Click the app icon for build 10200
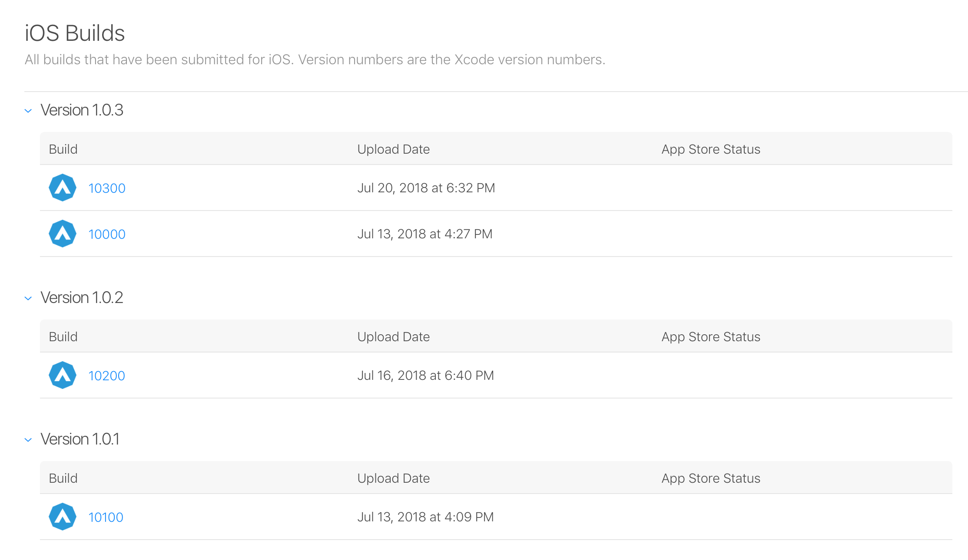The width and height of the screenshot is (968, 560). (x=63, y=375)
